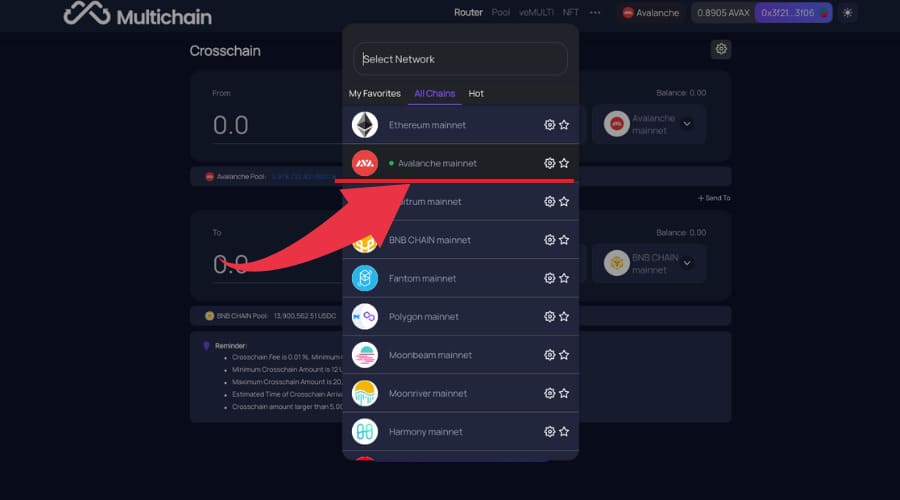Select the Harmony mainnet row text

pyautogui.click(x=425, y=432)
